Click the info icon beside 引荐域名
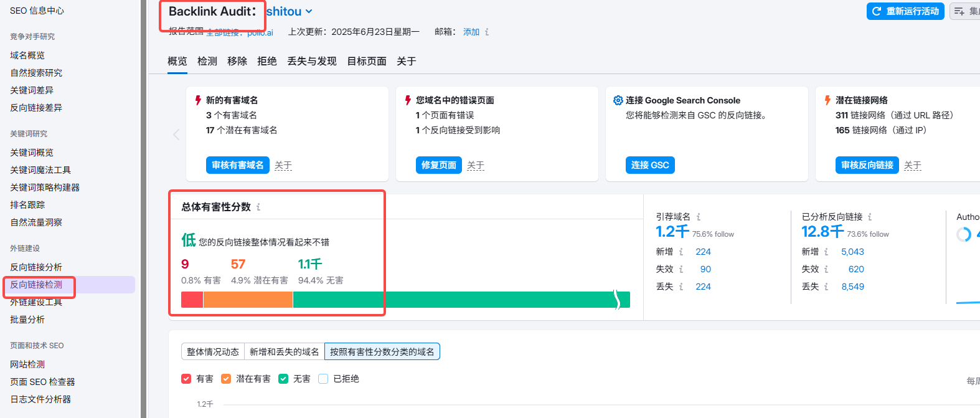This screenshot has width=980, height=418. tap(699, 217)
